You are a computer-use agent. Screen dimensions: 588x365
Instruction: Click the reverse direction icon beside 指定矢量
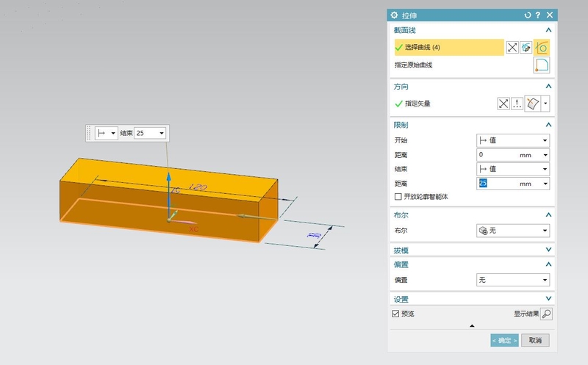(x=503, y=104)
